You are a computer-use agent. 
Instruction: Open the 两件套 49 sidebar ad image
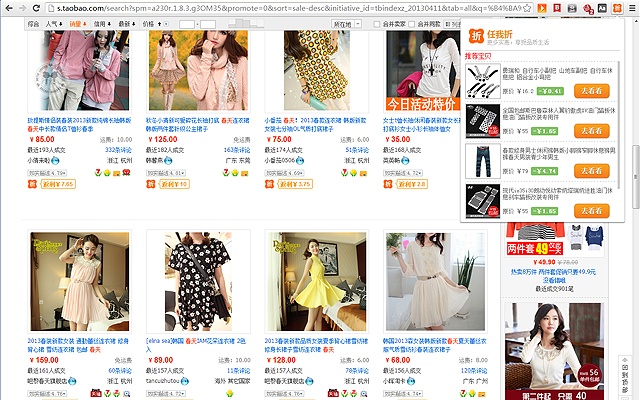(555, 239)
